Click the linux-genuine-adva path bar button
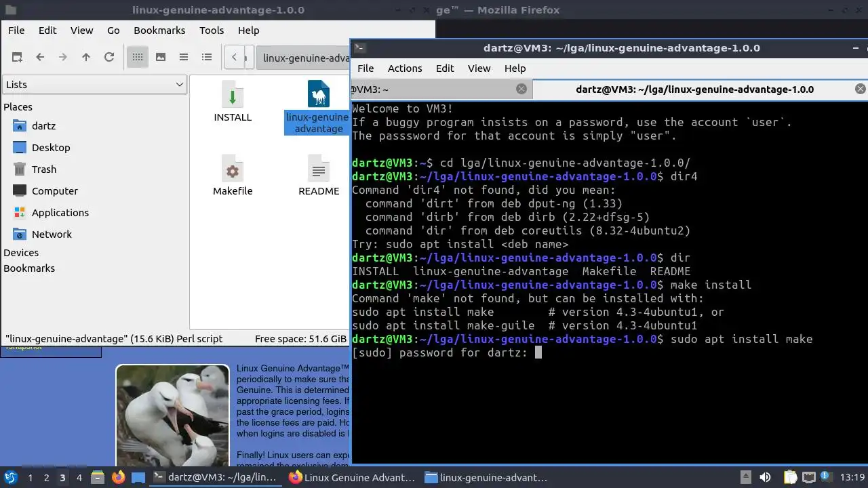The image size is (868, 488). (304, 58)
